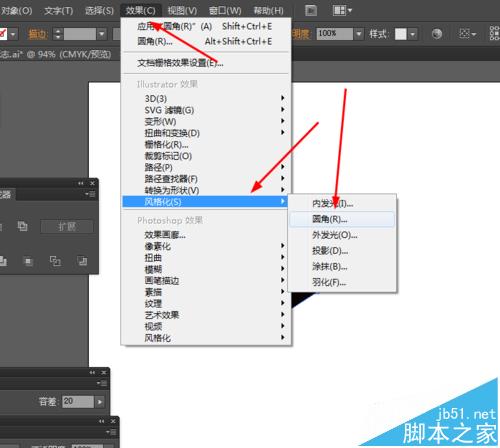Open the 文字(T) menu
This screenshot has height=448, width=500.
[59, 11]
